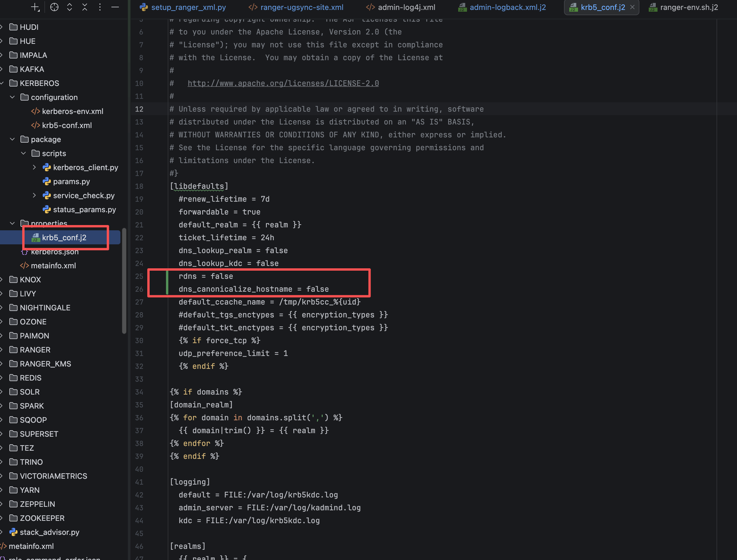The width and height of the screenshot is (737, 560).
Task: Open kerberos_client.py Python file
Action: pyautogui.click(x=85, y=167)
